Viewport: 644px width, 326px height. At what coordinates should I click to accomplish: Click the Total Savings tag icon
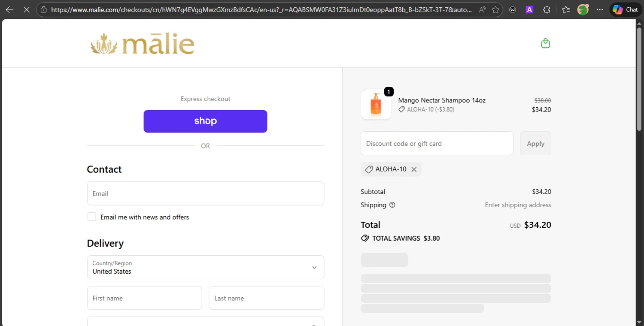[x=365, y=238]
